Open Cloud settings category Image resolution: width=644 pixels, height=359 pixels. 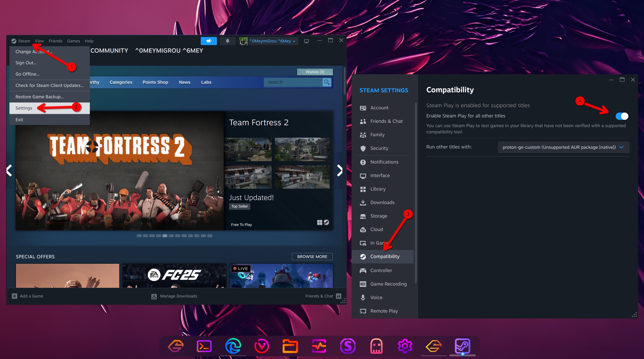383,229
